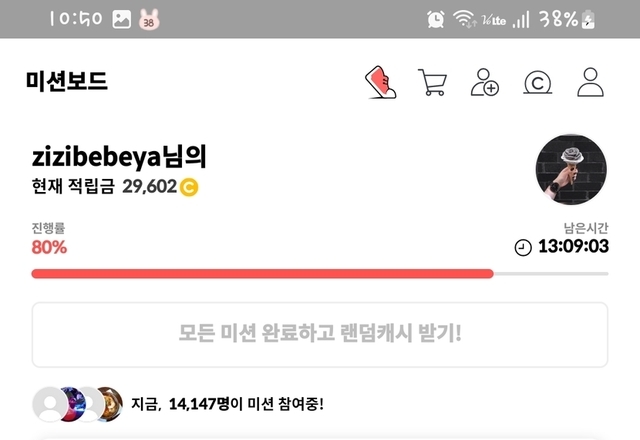Open the user profile icon
640x440 pixels.
point(590,82)
